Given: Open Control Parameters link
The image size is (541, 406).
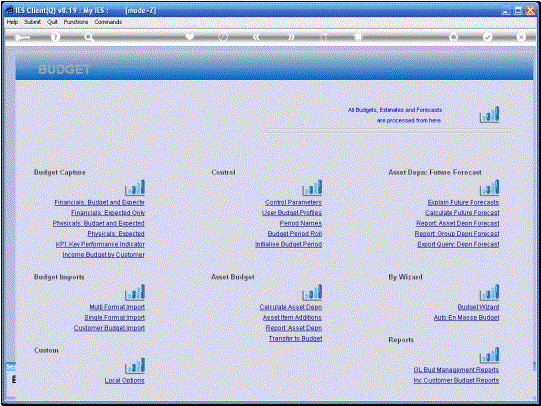Looking at the screenshot, I should [x=293, y=202].
